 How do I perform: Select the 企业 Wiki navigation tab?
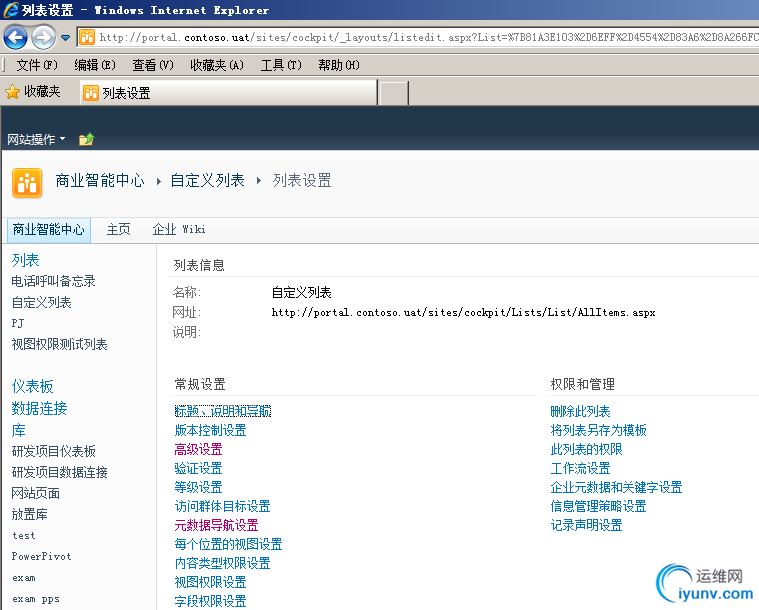click(x=179, y=229)
